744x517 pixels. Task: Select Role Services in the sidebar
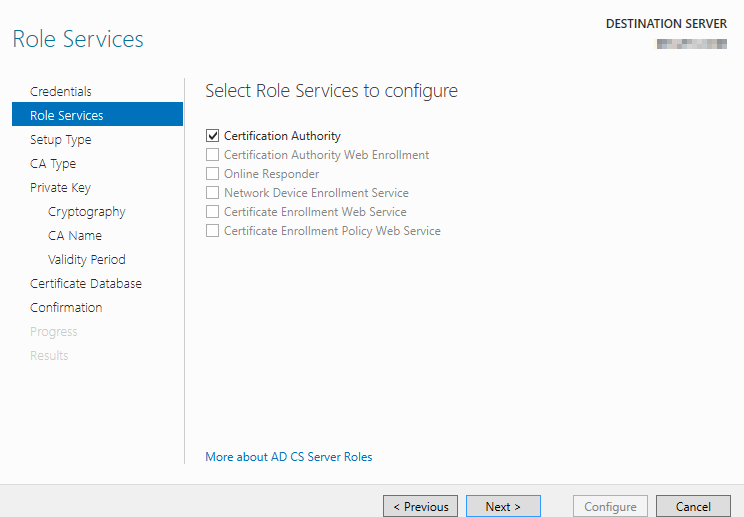[x=66, y=115]
